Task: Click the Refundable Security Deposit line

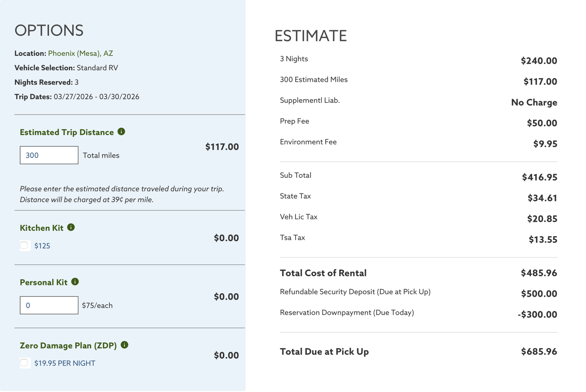Action: click(x=355, y=292)
